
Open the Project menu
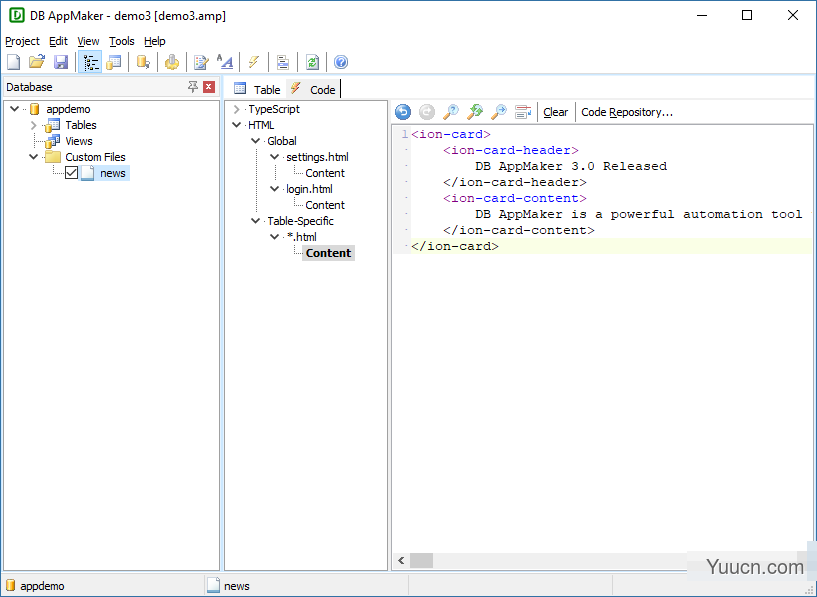(x=22, y=41)
